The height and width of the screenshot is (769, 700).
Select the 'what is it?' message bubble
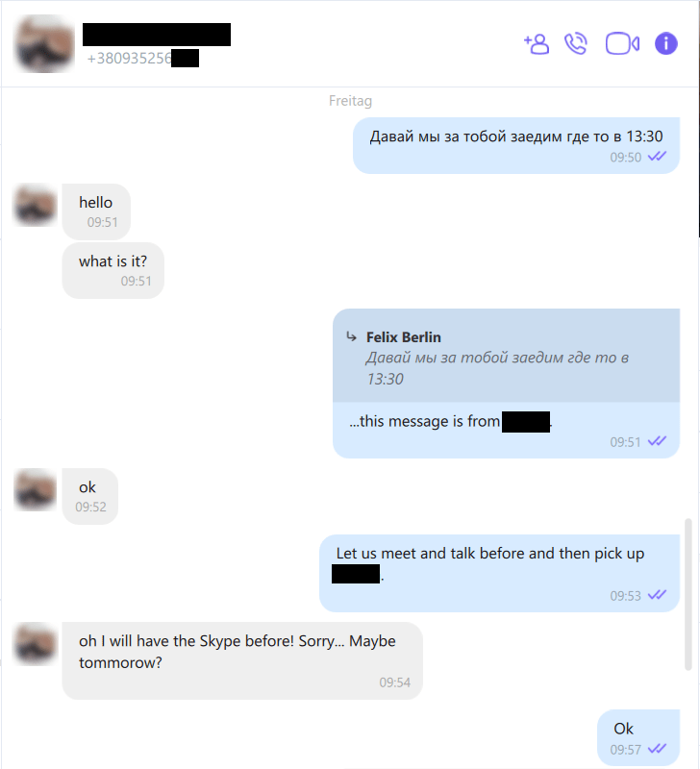click(113, 270)
